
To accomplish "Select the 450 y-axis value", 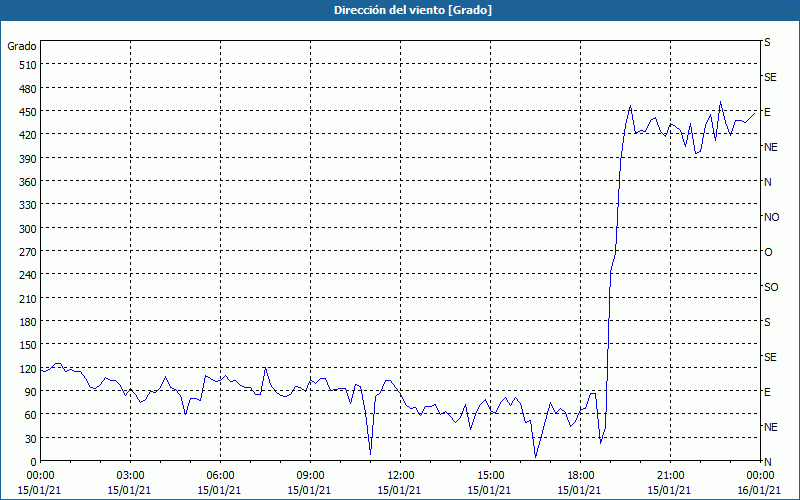I will coord(29,112).
